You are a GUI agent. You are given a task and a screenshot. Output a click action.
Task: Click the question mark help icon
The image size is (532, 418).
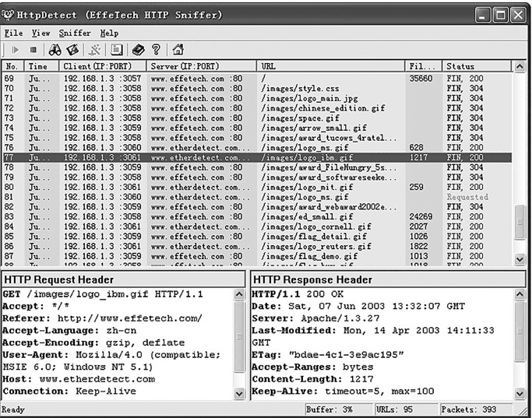[156, 50]
